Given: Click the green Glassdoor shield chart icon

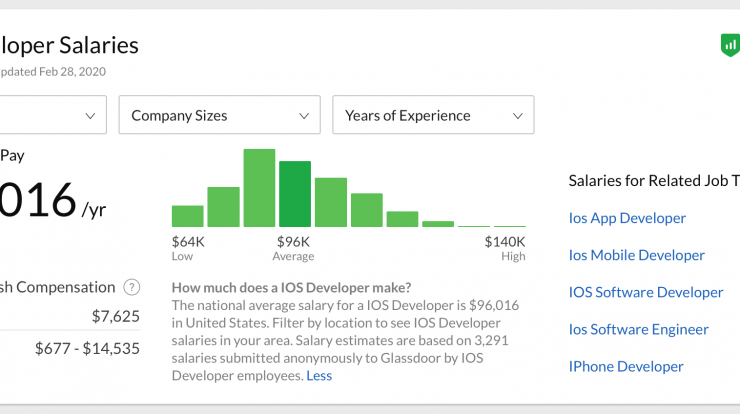Looking at the screenshot, I should point(731,45).
